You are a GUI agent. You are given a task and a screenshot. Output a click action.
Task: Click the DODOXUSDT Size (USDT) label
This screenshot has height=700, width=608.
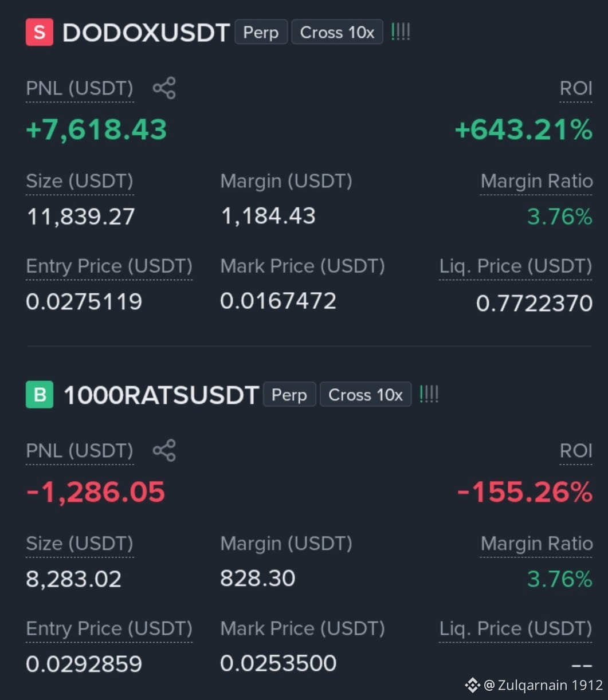tap(80, 181)
